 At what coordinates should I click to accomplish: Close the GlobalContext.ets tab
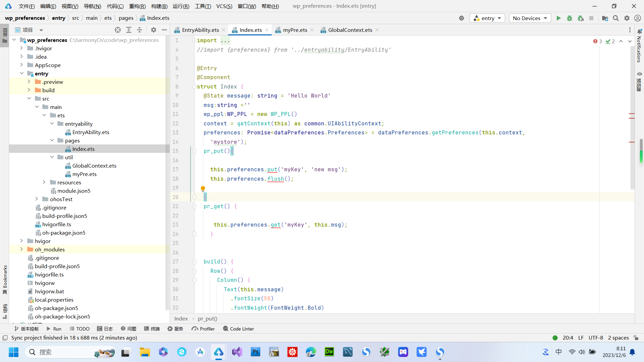[x=377, y=30]
